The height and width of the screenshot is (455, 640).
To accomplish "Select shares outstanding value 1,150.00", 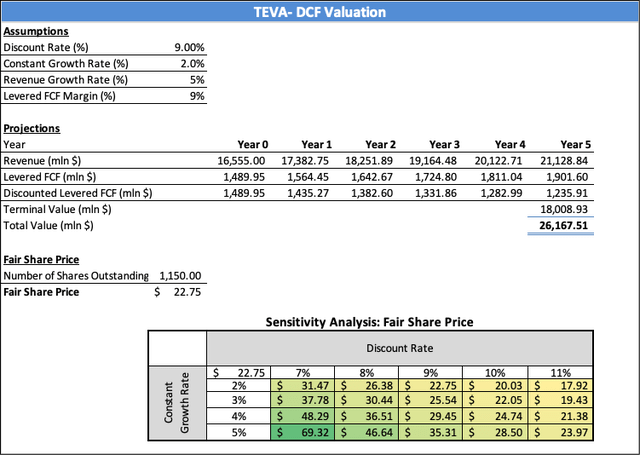I will click(181, 275).
